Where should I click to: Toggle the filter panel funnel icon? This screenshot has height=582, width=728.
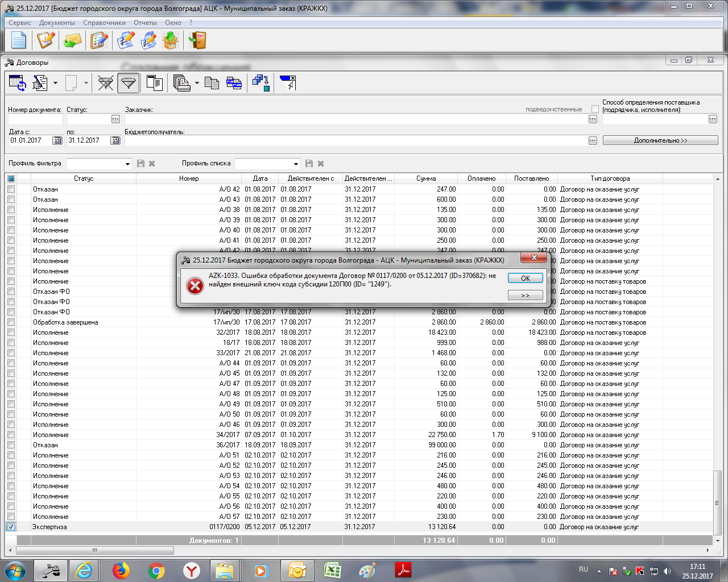pos(129,83)
